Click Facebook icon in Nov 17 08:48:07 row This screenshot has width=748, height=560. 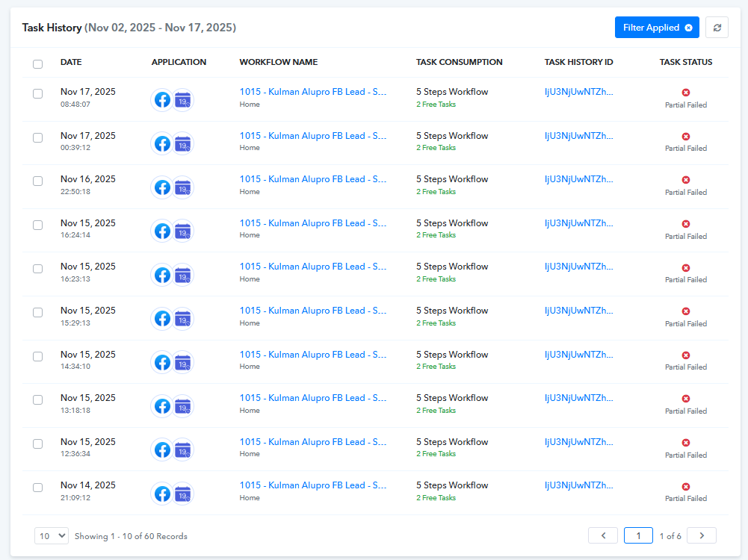click(x=162, y=99)
